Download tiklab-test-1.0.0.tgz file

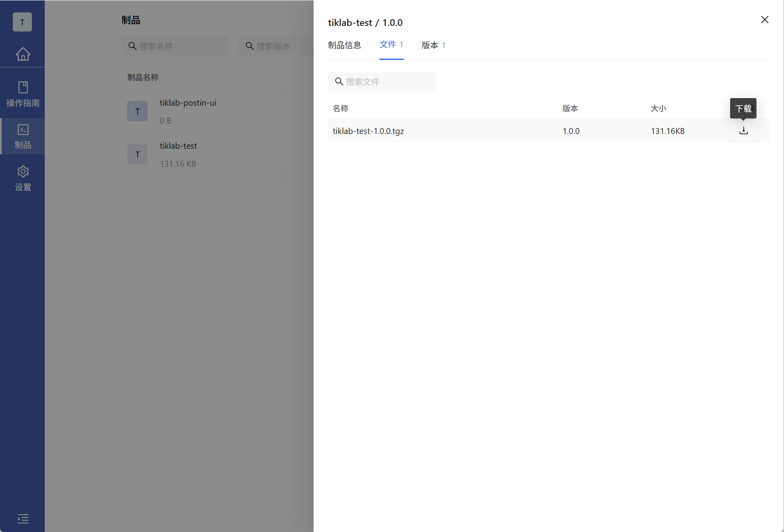click(x=743, y=131)
